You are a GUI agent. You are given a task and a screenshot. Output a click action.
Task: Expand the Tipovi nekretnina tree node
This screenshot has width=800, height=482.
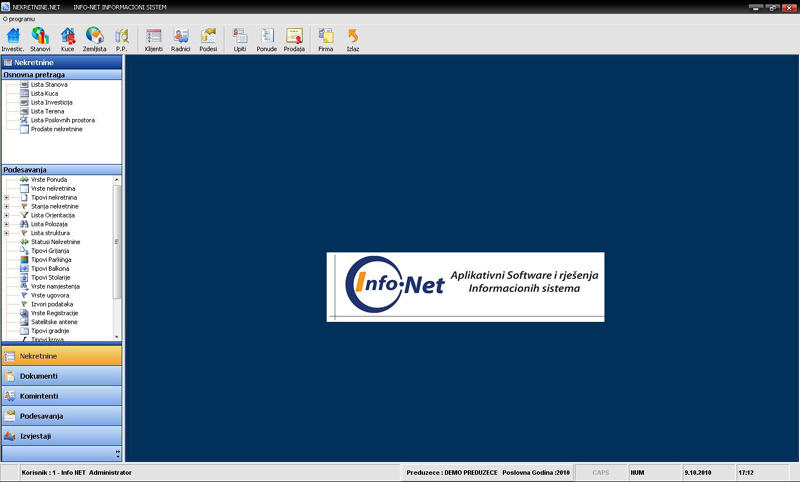[7, 197]
